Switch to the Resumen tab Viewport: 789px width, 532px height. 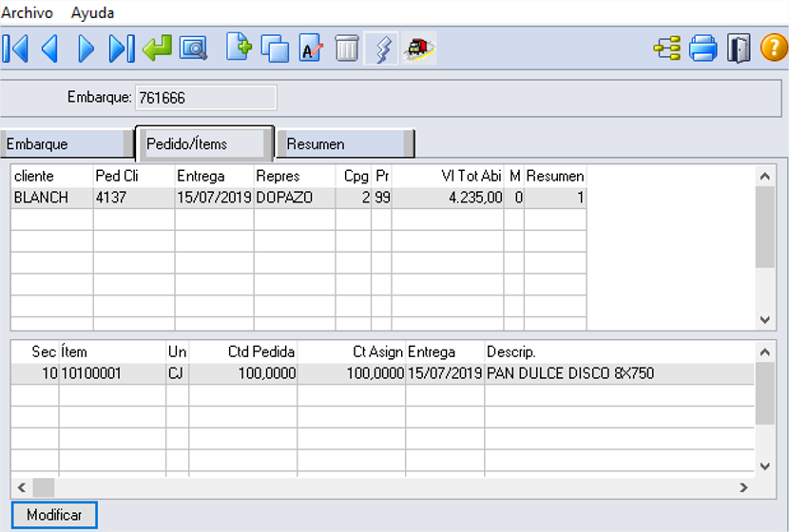tap(346, 143)
